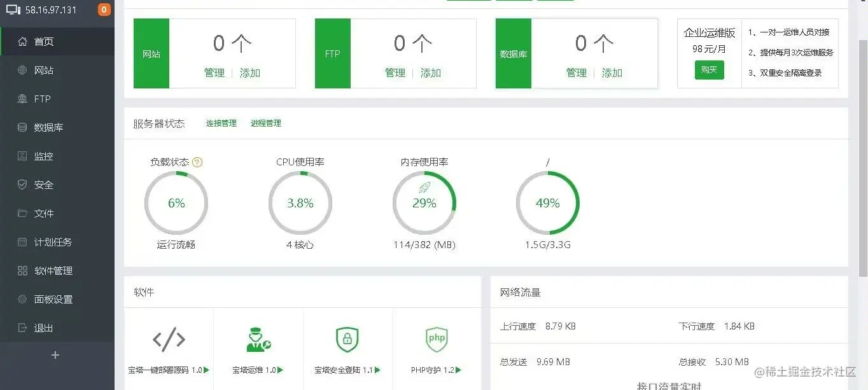
Task: Click the grid icon beside 软件管理
Action: click(x=22, y=270)
